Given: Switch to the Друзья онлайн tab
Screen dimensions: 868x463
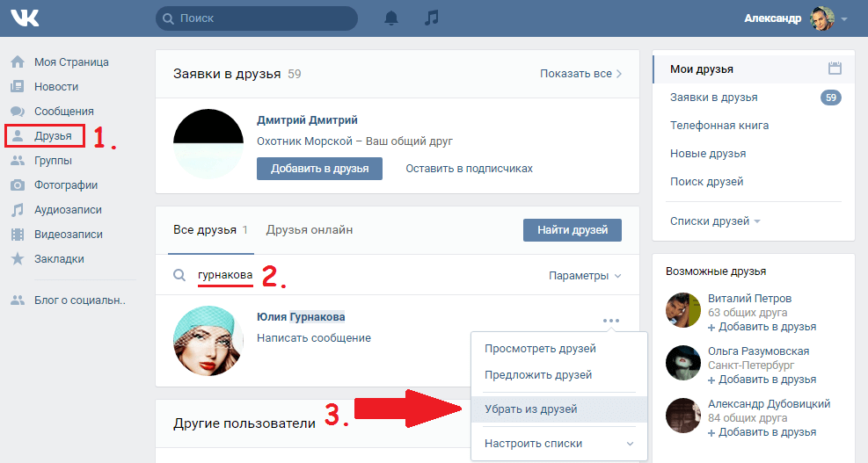Looking at the screenshot, I should (x=310, y=230).
